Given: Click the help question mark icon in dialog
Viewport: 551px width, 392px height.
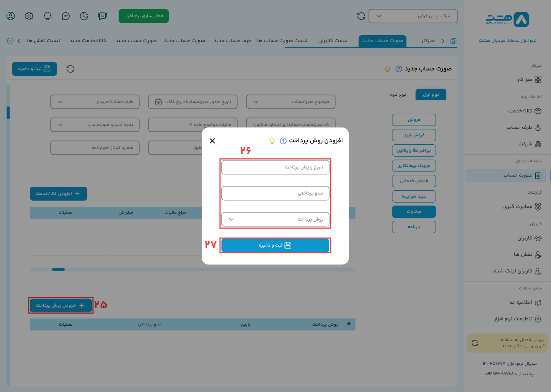Looking at the screenshot, I should point(283,141).
